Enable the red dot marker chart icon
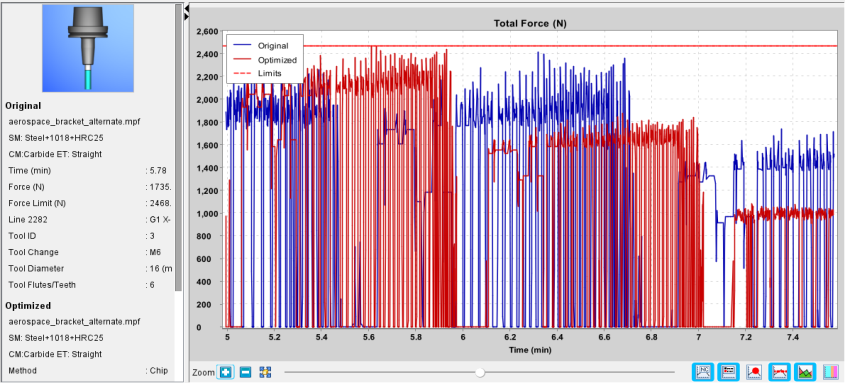 point(753,371)
